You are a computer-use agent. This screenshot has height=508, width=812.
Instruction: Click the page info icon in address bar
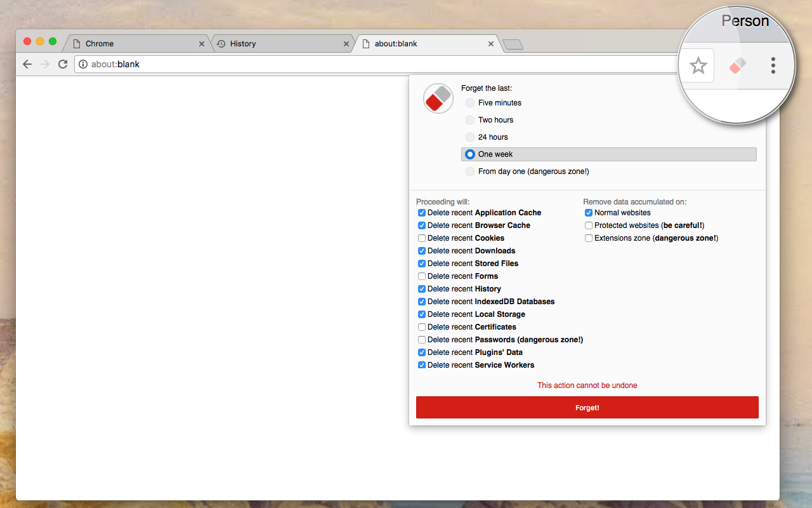pyautogui.click(x=83, y=64)
